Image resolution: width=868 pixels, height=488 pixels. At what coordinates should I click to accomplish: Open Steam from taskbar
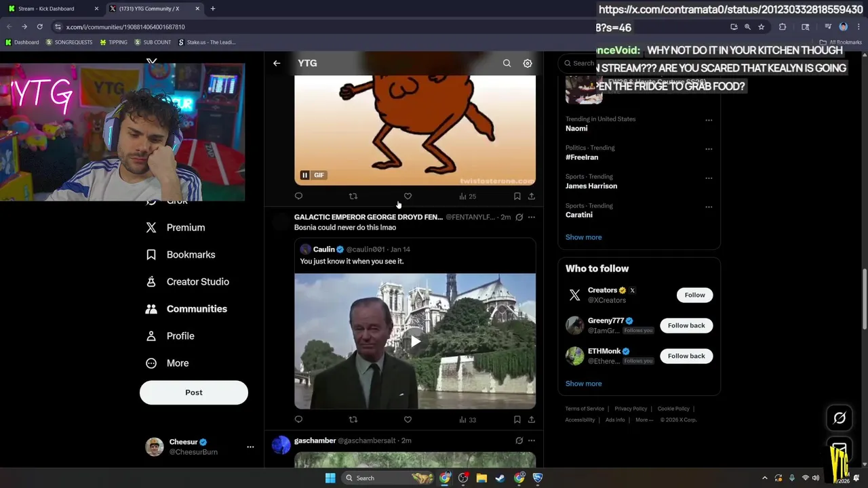tap(500, 478)
